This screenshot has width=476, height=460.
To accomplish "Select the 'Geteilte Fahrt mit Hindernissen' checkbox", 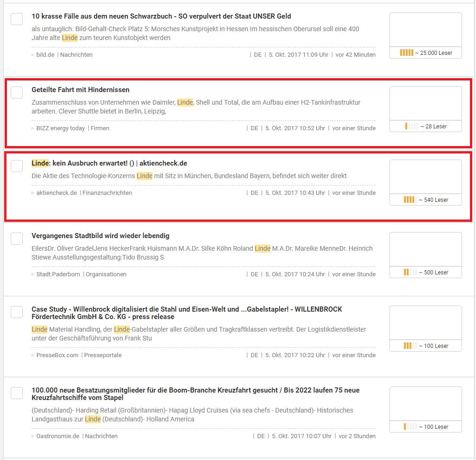I will pos(17,93).
